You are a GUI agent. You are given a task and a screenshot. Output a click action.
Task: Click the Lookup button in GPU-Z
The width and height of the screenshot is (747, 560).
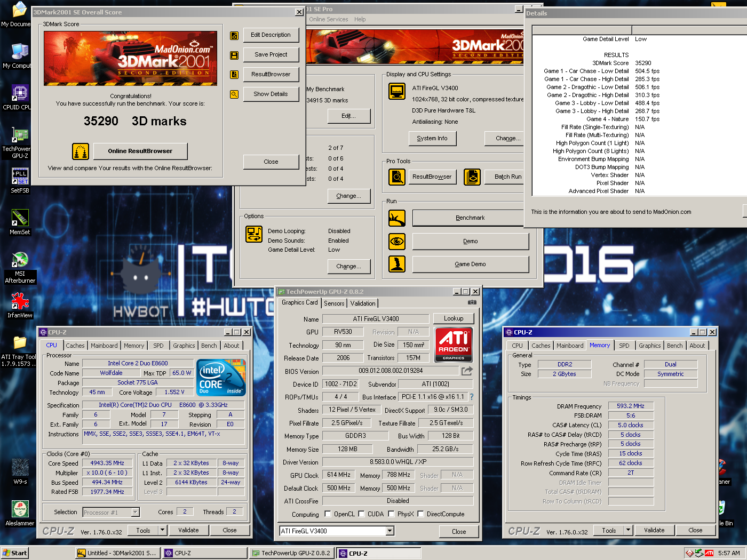point(454,318)
